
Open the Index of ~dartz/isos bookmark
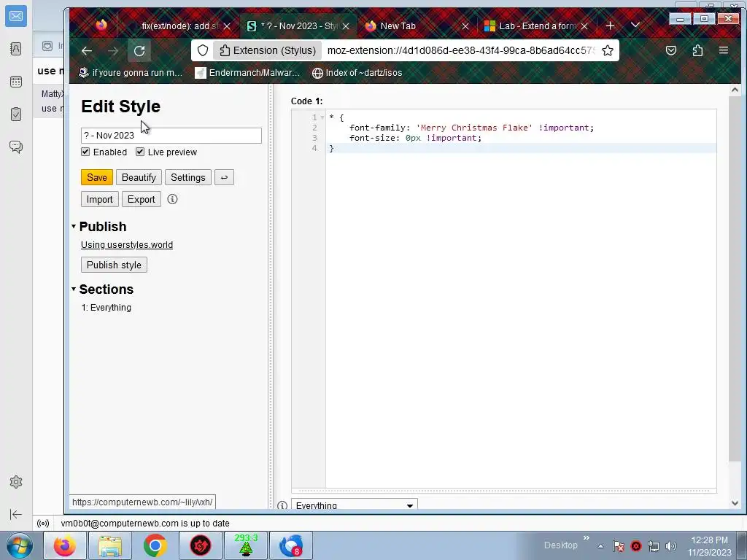click(357, 73)
